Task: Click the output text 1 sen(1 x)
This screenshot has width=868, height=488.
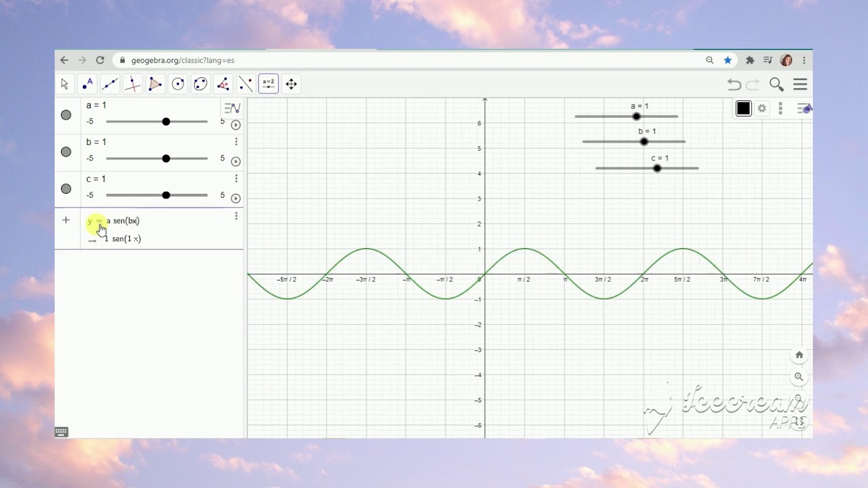Action: pos(123,239)
